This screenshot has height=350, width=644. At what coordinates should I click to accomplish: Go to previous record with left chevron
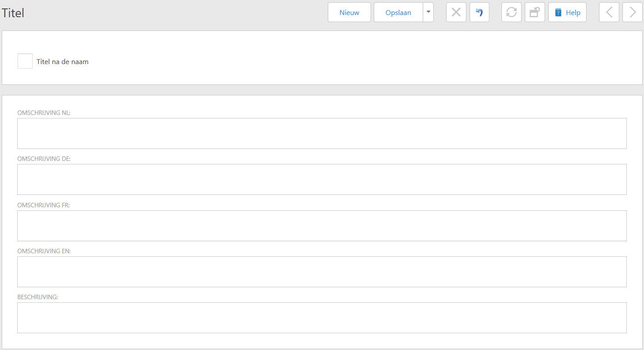(609, 12)
